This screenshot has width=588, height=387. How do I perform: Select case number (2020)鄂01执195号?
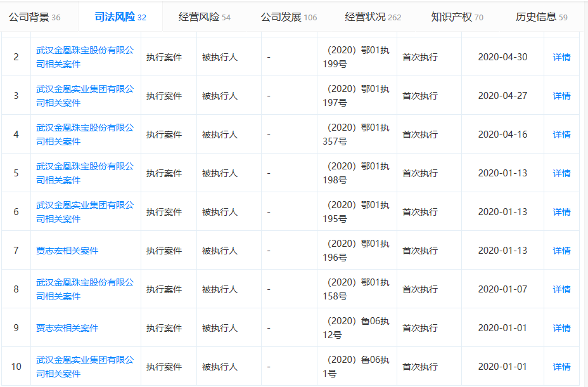(x=356, y=212)
